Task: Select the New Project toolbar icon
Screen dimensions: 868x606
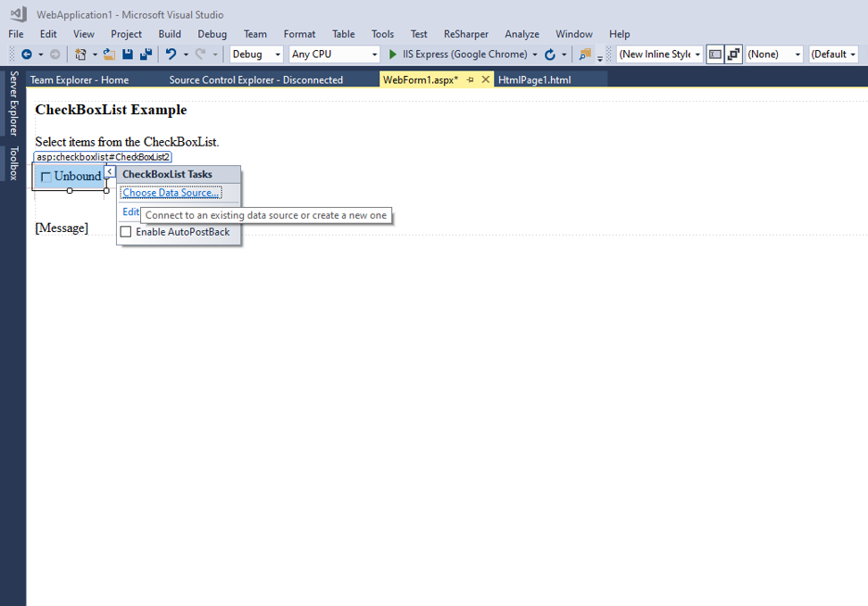Action: 79,54
